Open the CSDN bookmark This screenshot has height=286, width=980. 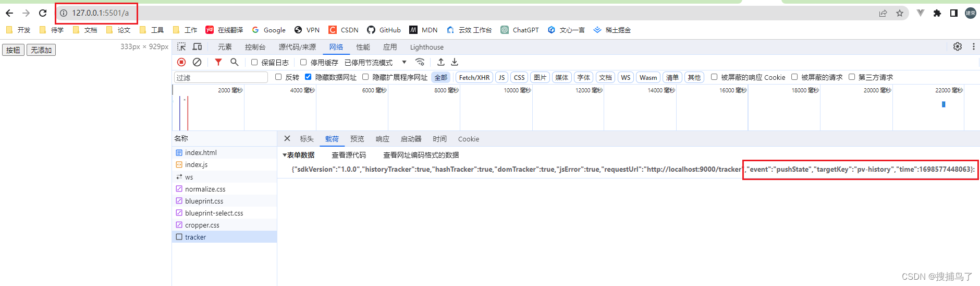tap(344, 30)
